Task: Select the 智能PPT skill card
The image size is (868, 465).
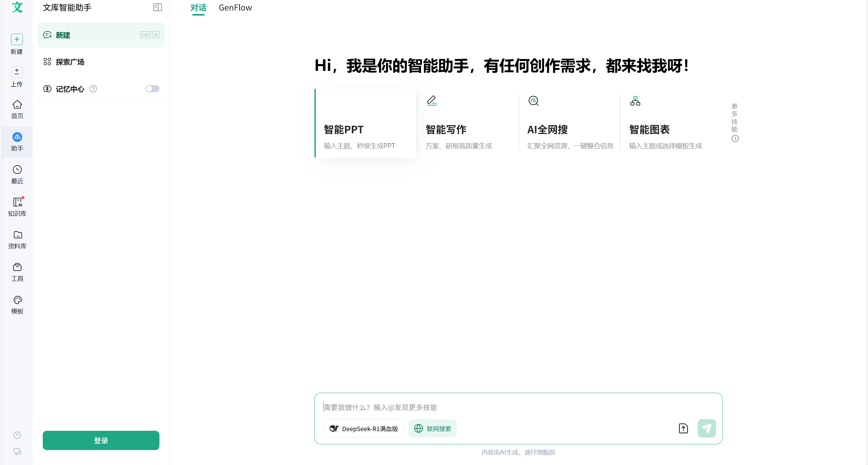Action: [x=366, y=123]
